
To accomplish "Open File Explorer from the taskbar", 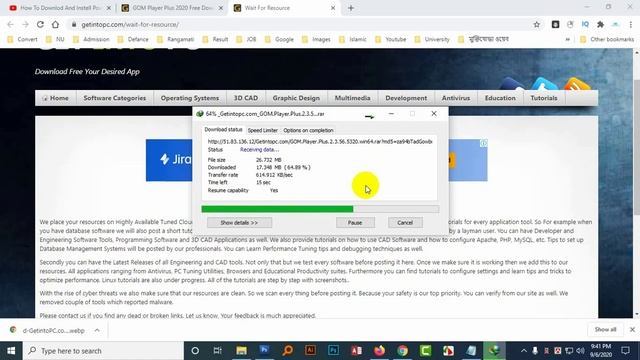I will click(241, 351).
